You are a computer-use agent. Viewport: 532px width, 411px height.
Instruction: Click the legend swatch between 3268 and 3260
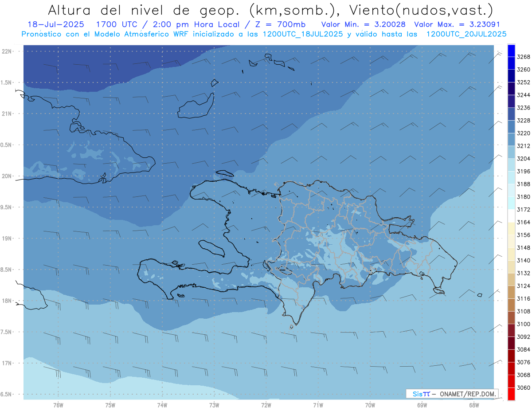pyautogui.click(x=511, y=63)
